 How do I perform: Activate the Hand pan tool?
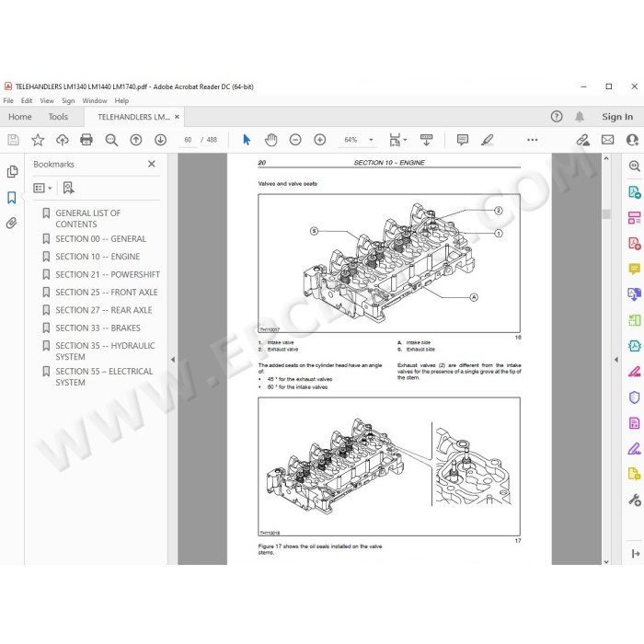[x=271, y=140]
